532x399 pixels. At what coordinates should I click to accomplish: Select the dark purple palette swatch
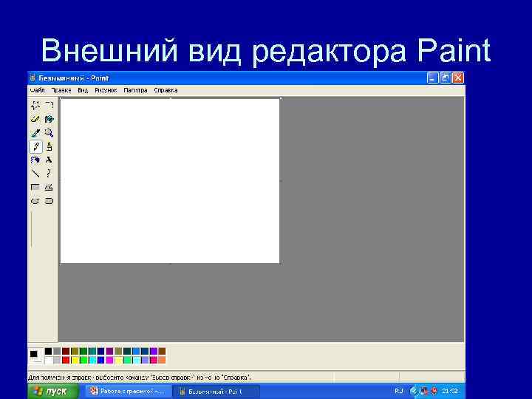109,351
